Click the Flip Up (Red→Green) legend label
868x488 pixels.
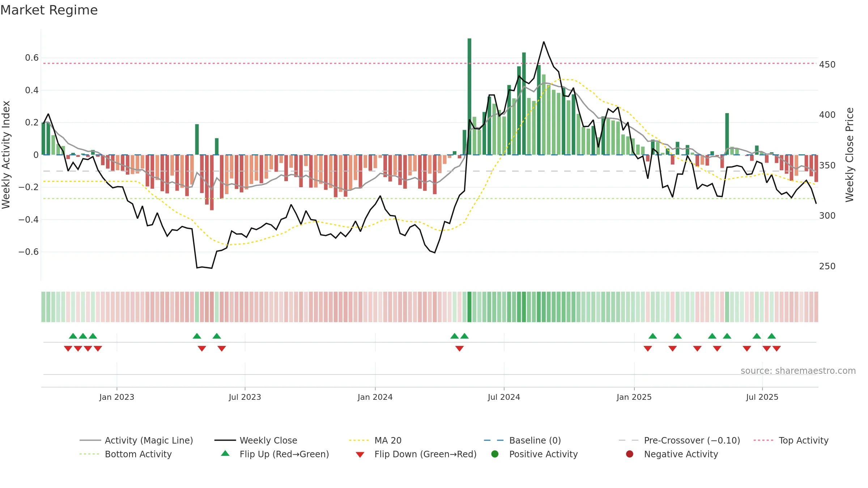click(284, 454)
